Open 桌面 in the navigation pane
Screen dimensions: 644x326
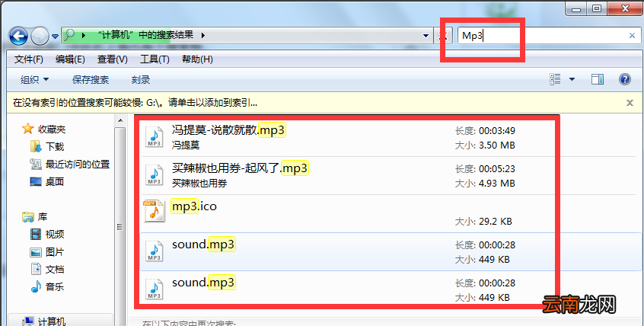55,181
